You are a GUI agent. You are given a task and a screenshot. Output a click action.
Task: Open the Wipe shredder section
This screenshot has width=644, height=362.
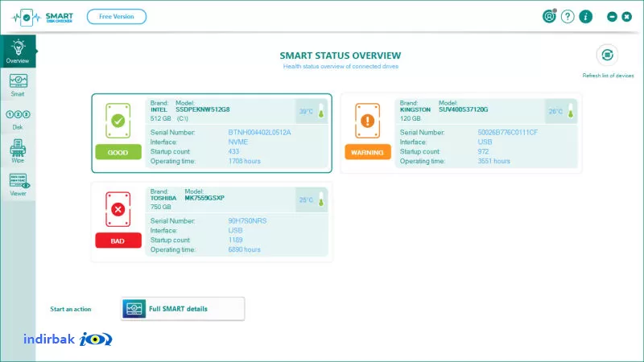(18, 151)
